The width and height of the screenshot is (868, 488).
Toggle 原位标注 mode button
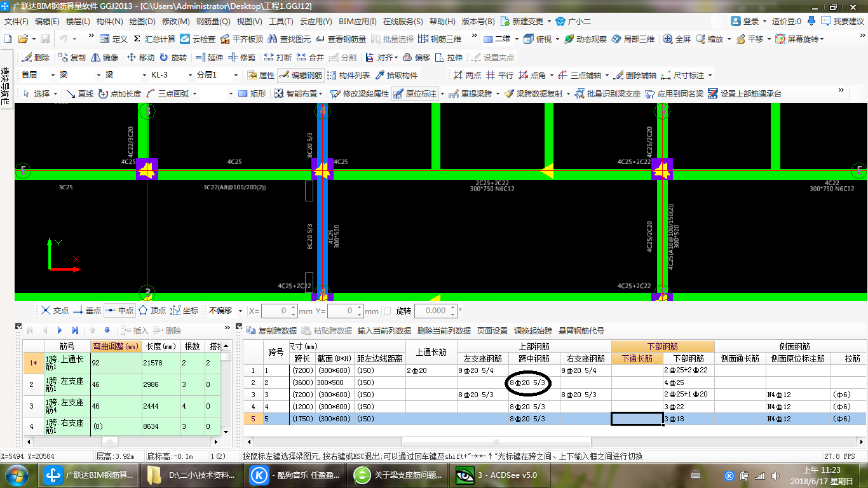pyautogui.click(x=416, y=93)
